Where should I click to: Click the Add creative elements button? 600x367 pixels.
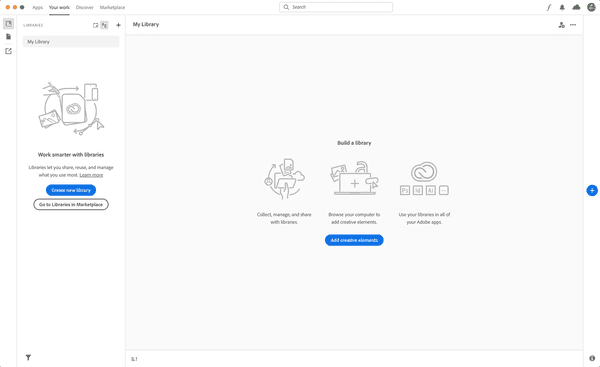click(354, 240)
